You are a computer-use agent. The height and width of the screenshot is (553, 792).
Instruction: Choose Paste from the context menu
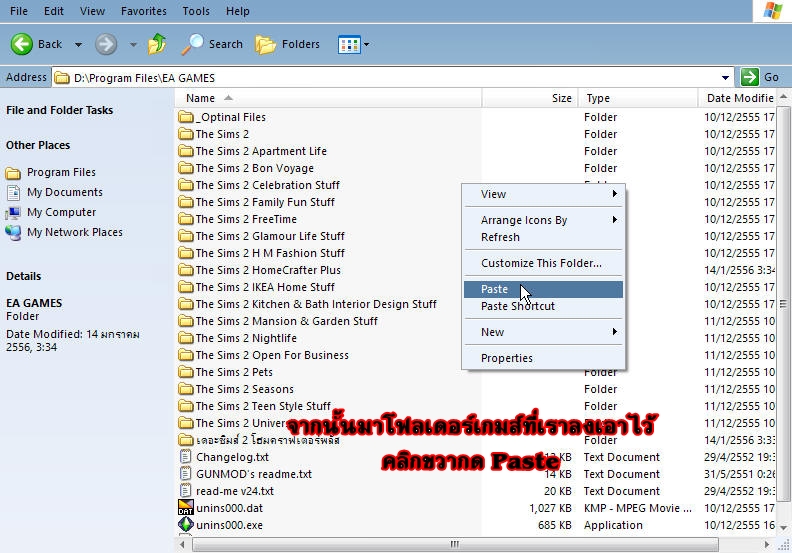[543, 289]
